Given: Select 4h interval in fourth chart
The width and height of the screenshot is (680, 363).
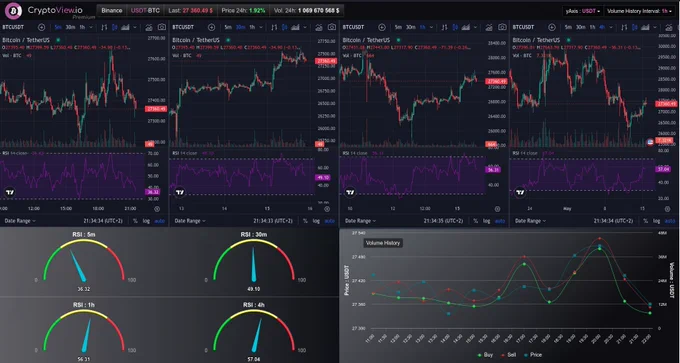Looking at the screenshot, I should point(602,27).
